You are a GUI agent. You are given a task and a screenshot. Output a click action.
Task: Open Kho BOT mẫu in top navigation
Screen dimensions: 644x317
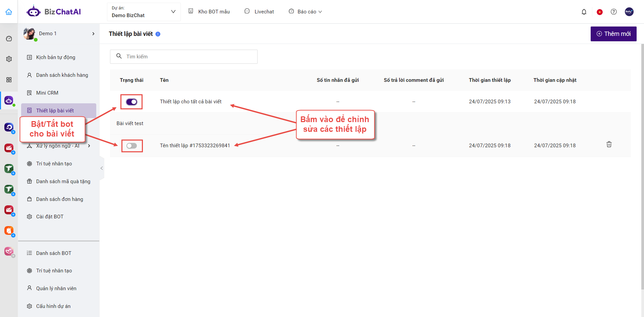[214, 12]
